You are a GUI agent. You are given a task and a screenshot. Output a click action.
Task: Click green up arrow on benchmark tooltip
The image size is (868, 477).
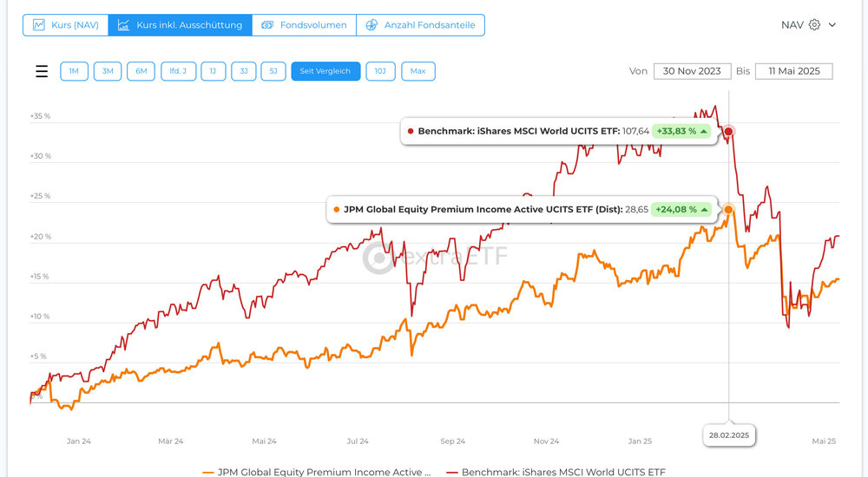704,132
